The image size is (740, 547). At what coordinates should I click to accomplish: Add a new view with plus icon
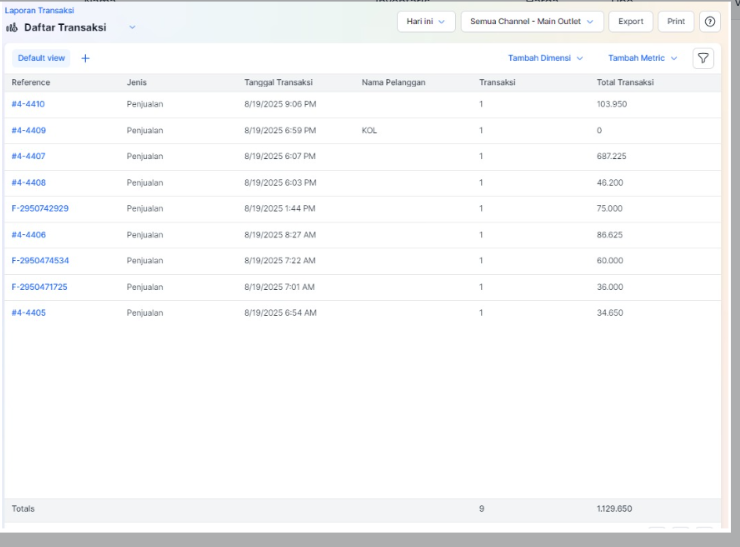click(85, 58)
